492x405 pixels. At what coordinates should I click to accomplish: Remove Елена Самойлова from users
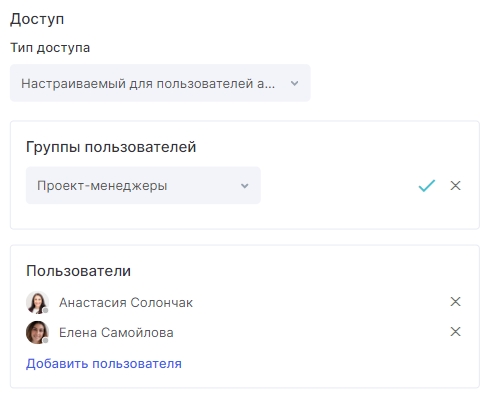tap(455, 332)
